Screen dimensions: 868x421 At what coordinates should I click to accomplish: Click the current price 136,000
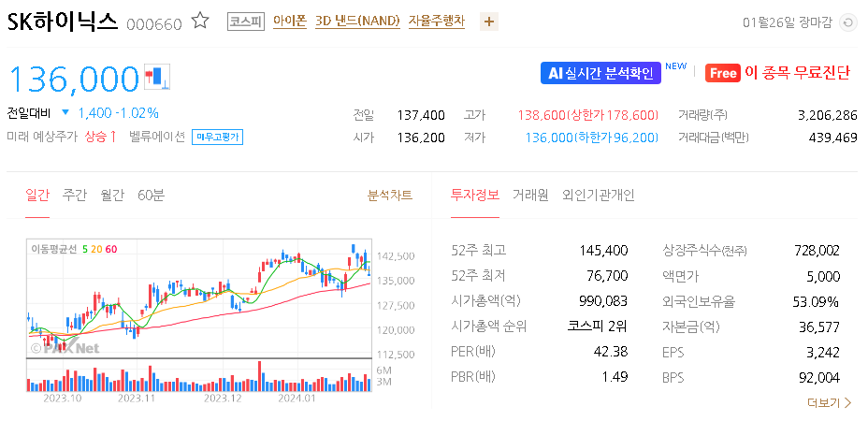coord(73,78)
